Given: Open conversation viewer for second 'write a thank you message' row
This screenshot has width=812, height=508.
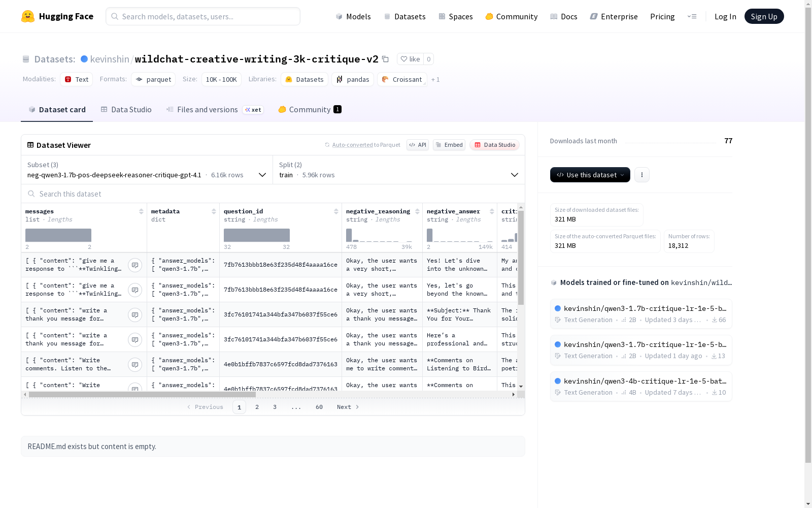Looking at the screenshot, I should coord(135,340).
